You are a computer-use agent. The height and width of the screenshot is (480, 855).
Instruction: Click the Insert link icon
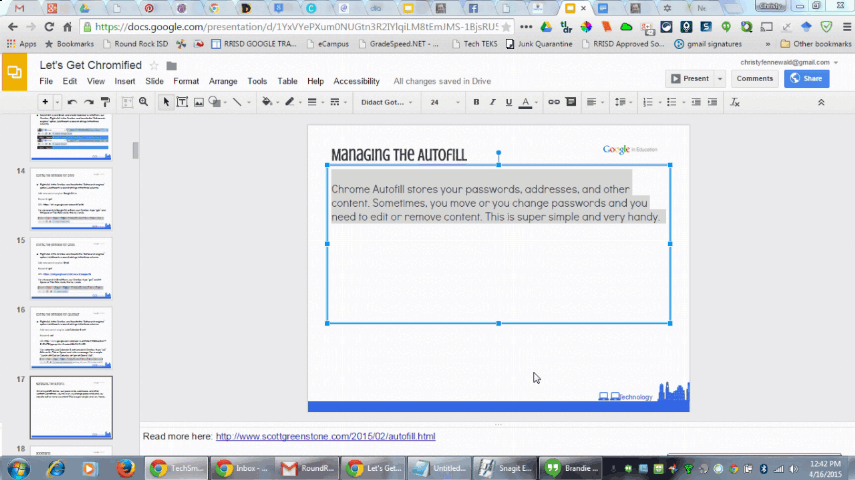click(553, 102)
